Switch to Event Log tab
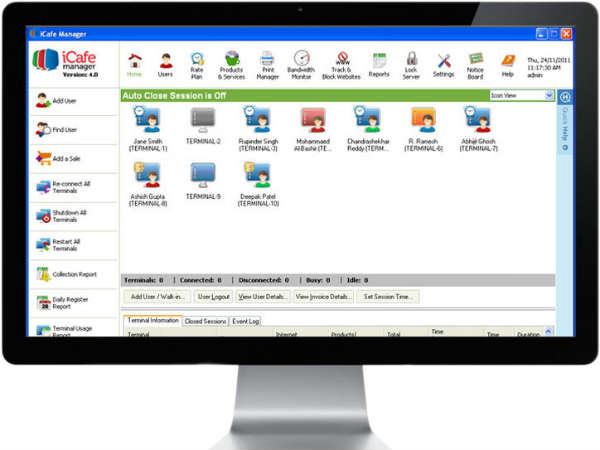 click(246, 321)
